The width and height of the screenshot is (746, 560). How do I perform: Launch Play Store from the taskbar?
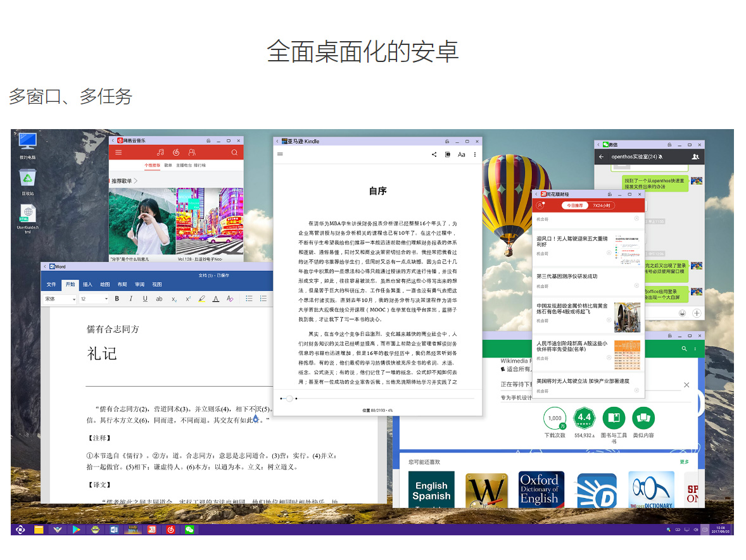pyautogui.click(x=76, y=530)
